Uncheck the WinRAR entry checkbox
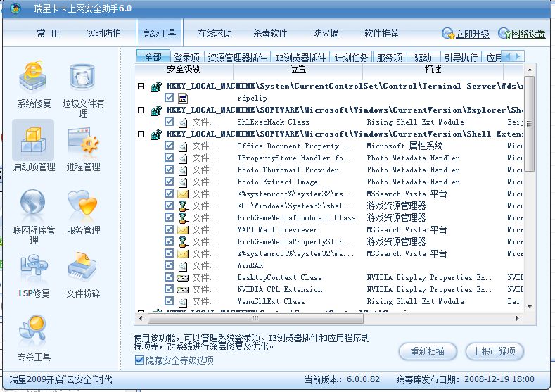555x392 pixels. [x=170, y=265]
